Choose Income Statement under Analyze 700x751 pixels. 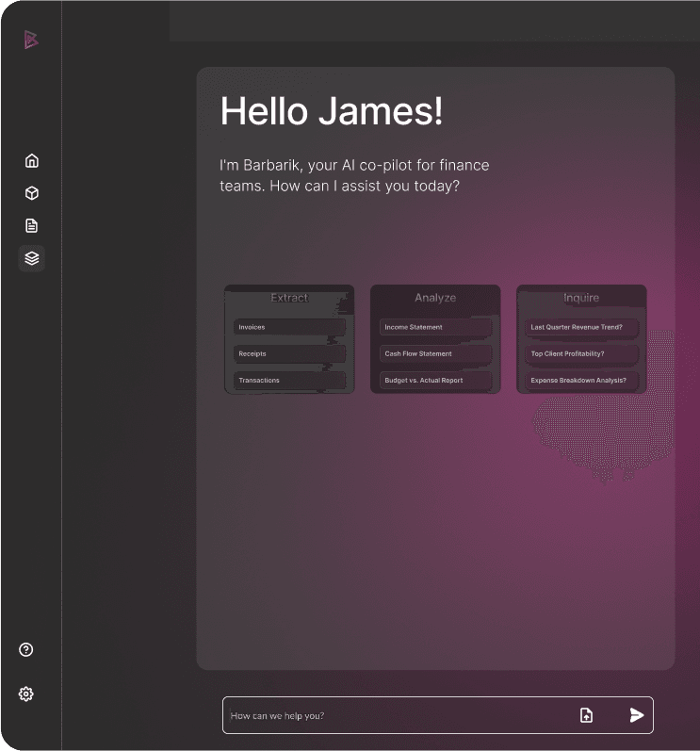pyautogui.click(x=435, y=327)
